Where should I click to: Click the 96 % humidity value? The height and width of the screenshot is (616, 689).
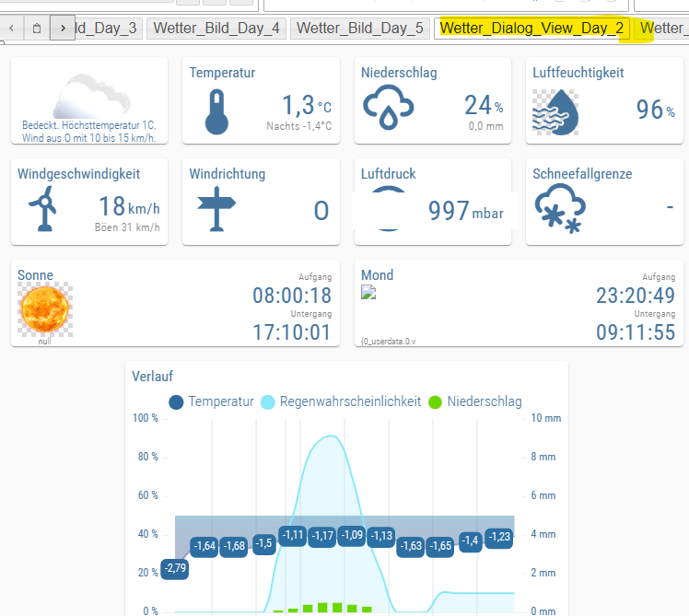pyautogui.click(x=655, y=110)
